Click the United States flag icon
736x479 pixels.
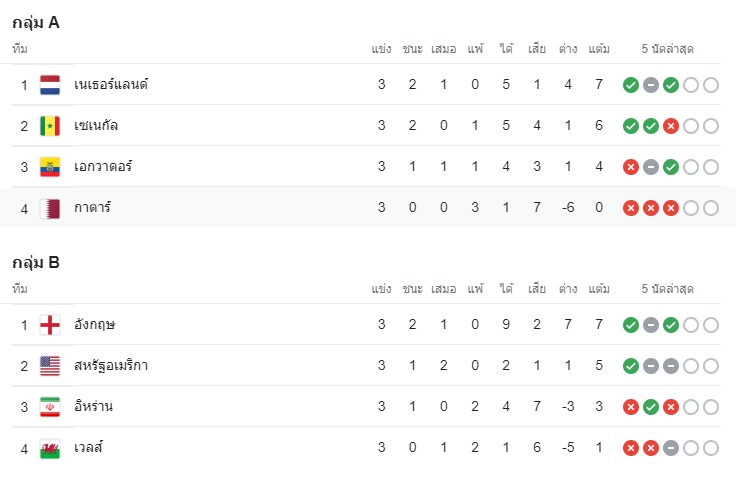point(50,366)
